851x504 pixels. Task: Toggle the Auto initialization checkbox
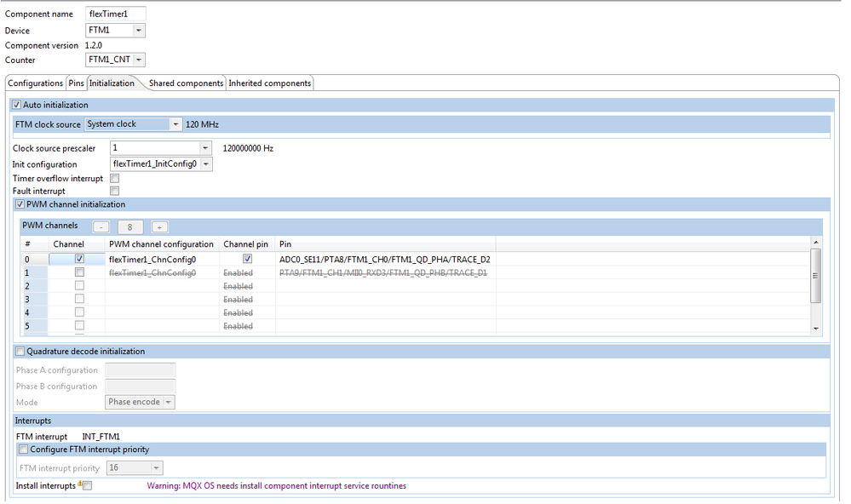click(x=17, y=105)
